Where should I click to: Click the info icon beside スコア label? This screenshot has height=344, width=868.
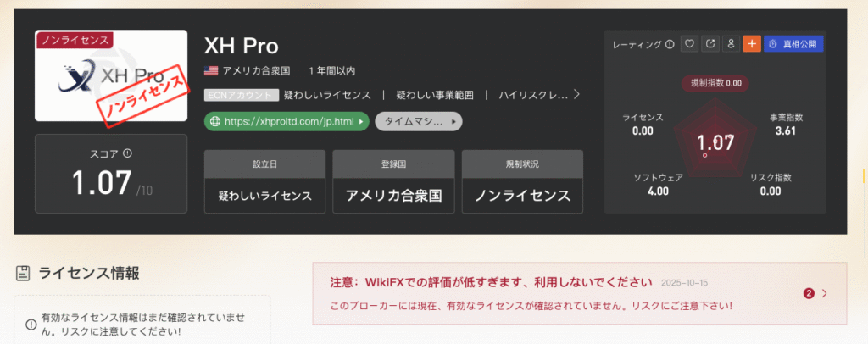tap(128, 153)
